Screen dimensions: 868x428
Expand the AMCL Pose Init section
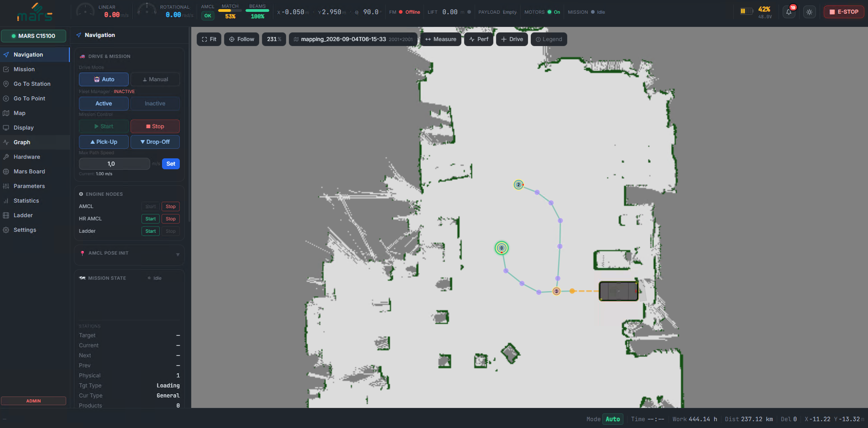pyautogui.click(x=129, y=253)
